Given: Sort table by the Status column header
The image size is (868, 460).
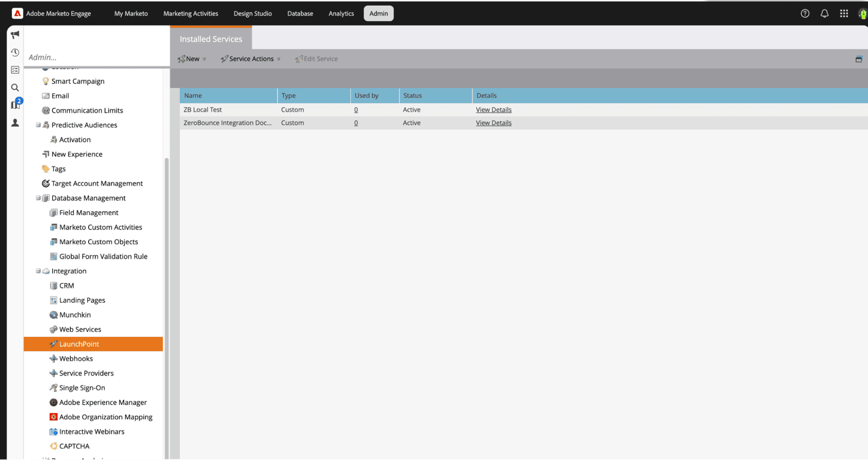Looking at the screenshot, I should 413,96.
